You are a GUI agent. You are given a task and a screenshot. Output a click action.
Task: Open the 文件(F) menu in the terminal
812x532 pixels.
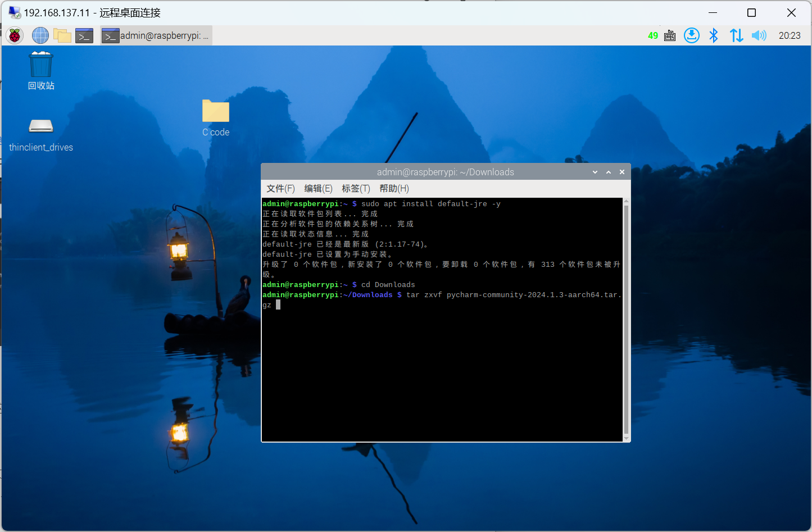click(280, 189)
